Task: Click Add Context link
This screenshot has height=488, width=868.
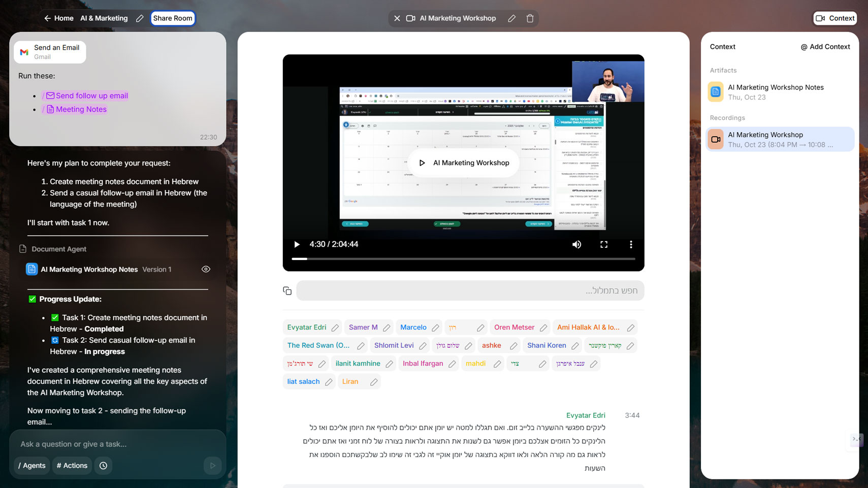Action: pyautogui.click(x=825, y=47)
